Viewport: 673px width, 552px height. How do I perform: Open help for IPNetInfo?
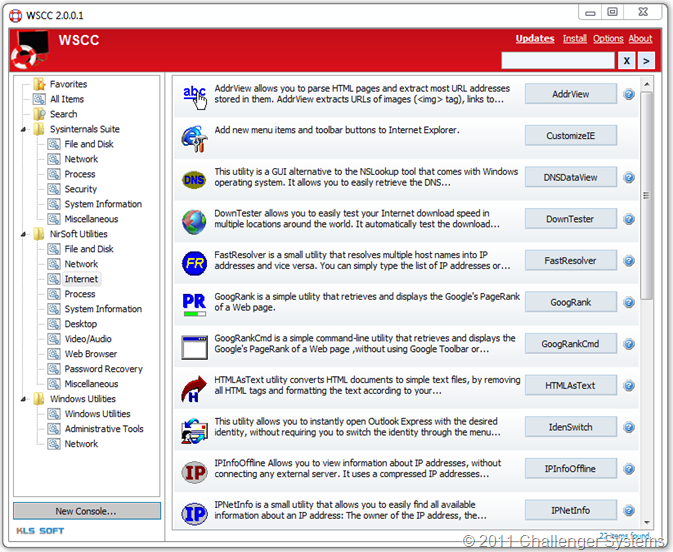629,510
